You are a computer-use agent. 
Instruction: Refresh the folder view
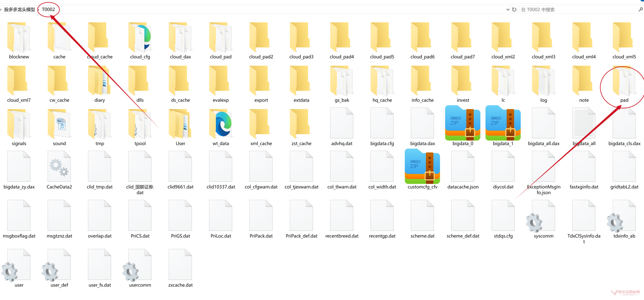(514, 10)
